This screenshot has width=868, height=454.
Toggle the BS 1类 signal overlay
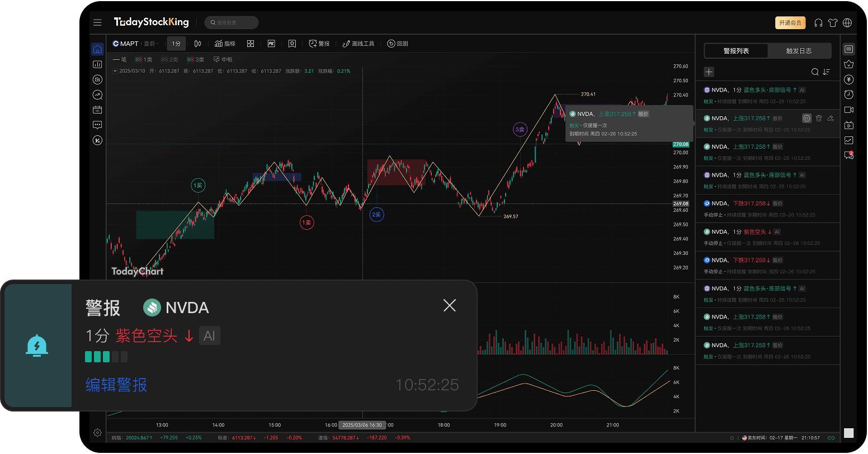click(143, 59)
